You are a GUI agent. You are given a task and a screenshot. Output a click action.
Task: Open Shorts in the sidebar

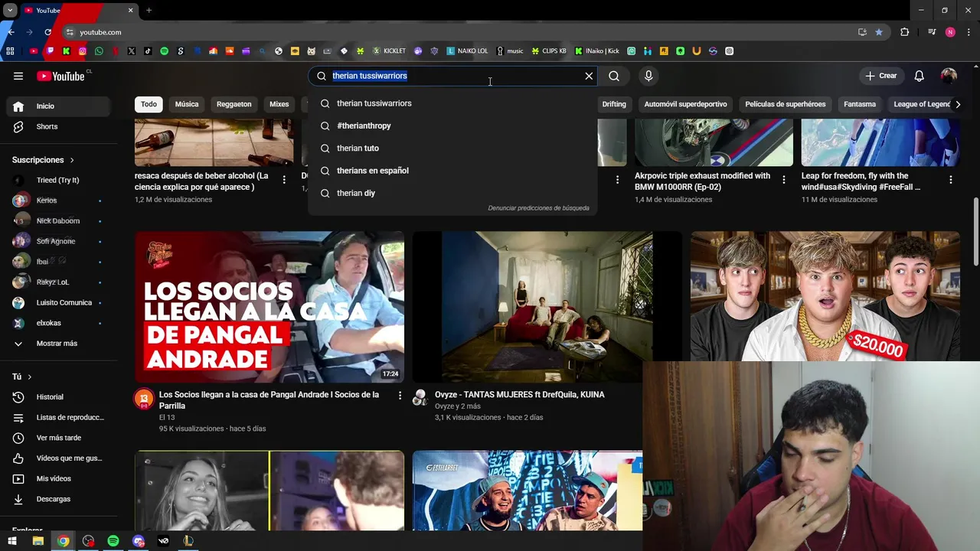(57, 126)
